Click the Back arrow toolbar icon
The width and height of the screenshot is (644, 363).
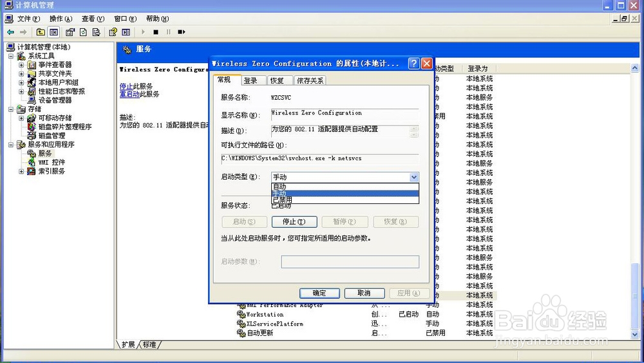coord(11,32)
